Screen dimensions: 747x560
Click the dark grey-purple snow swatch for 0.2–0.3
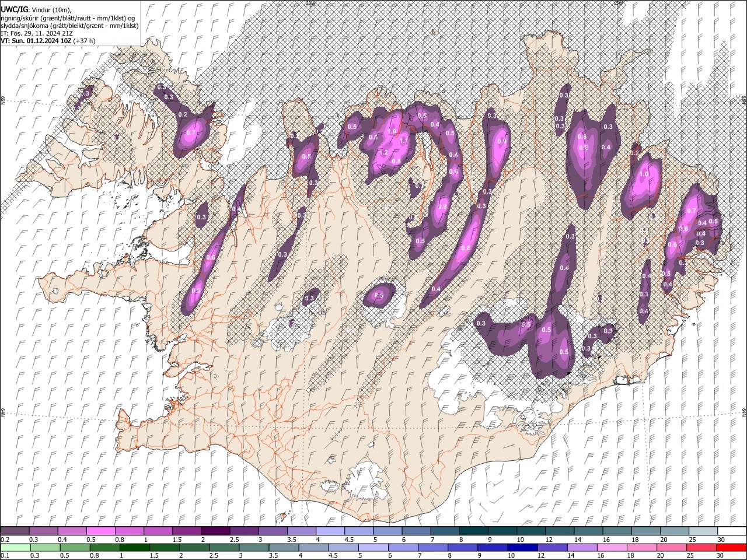point(15,531)
